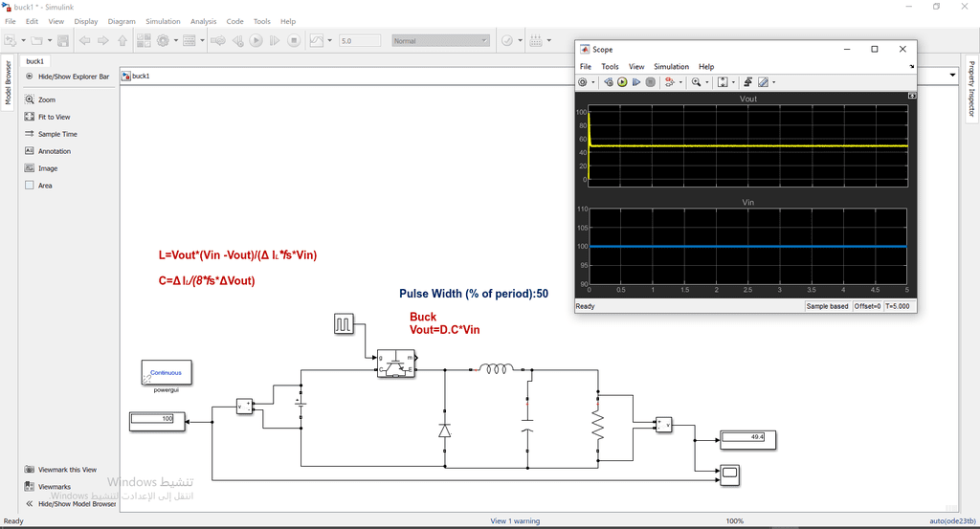The image size is (980, 529).
Task: Click Annotation tool in palette
Action: pyautogui.click(x=48, y=151)
